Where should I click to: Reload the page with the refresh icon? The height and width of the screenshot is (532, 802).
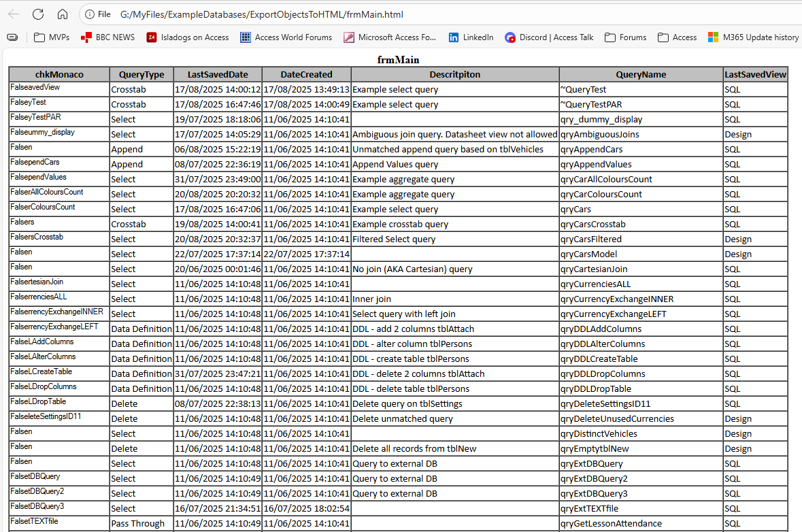click(x=38, y=14)
